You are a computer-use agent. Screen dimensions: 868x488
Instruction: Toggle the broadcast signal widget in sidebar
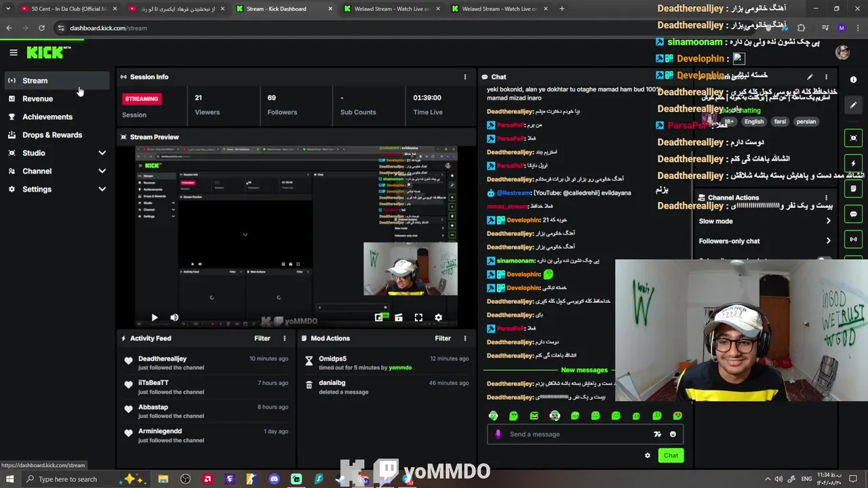(853, 239)
